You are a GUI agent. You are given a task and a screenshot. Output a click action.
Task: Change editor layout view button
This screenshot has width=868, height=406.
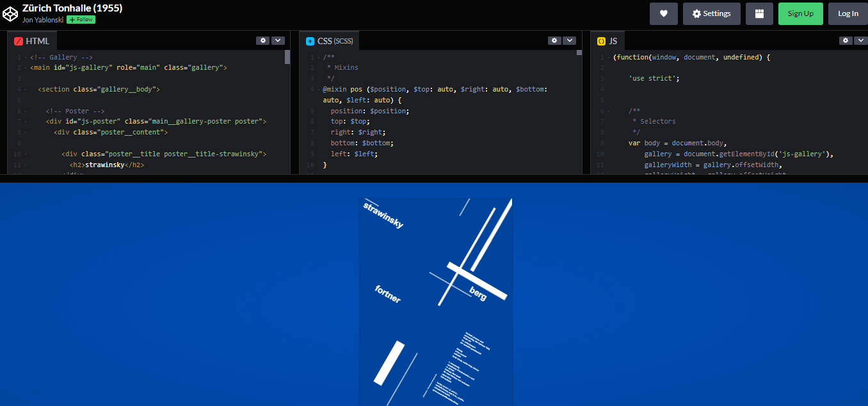[759, 13]
